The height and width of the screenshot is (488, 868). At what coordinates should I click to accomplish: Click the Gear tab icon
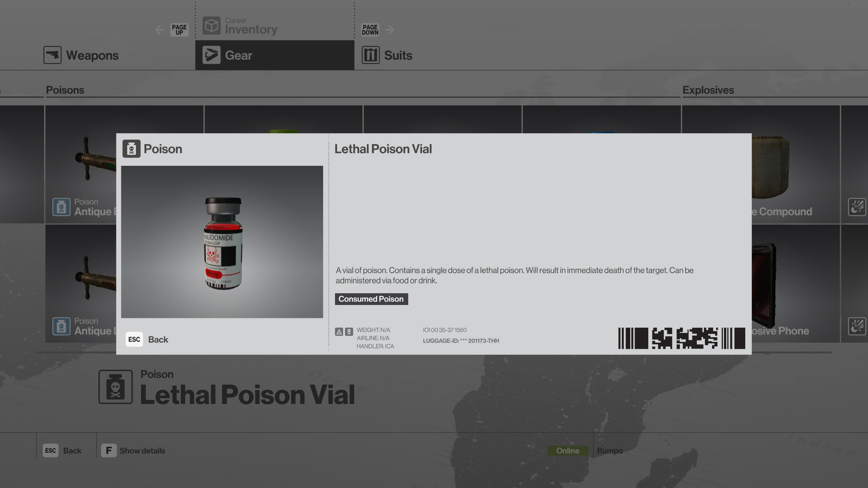211,55
